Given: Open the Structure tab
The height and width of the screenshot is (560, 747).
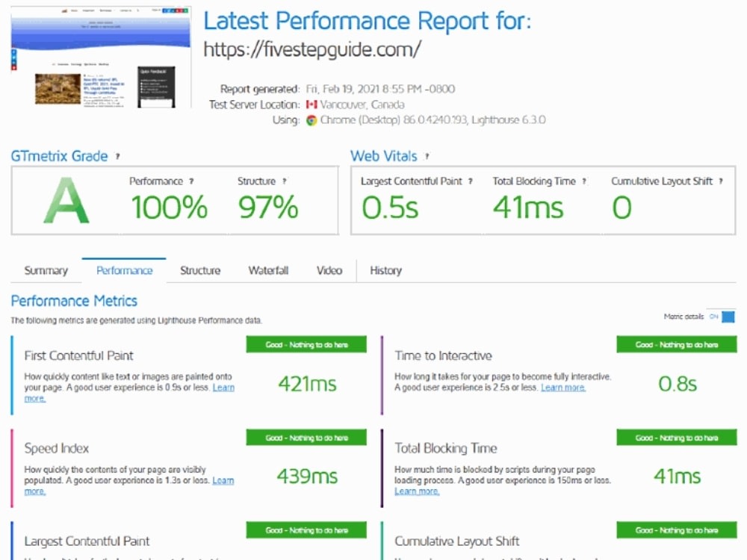Looking at the screenshot, I should pos(200,270).
